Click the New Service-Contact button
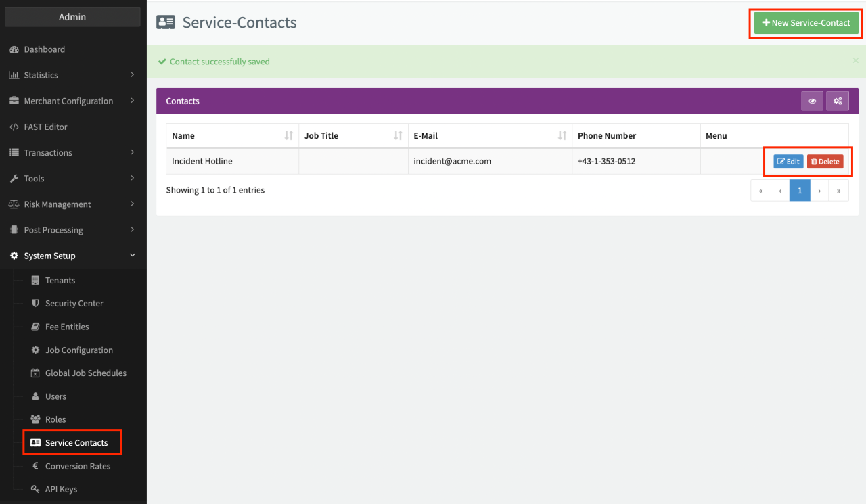The height and width of the screenshot is (504, 866). (x=806, y=23)
